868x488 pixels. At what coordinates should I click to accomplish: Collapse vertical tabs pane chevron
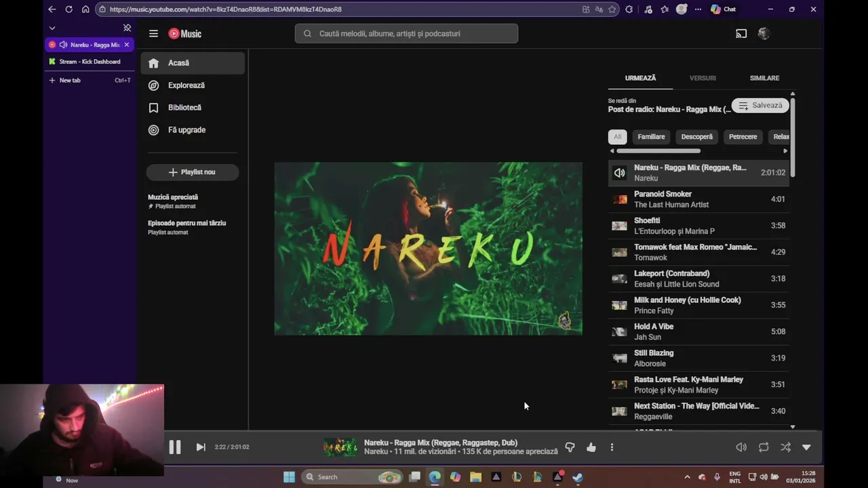tap(52, 28)
